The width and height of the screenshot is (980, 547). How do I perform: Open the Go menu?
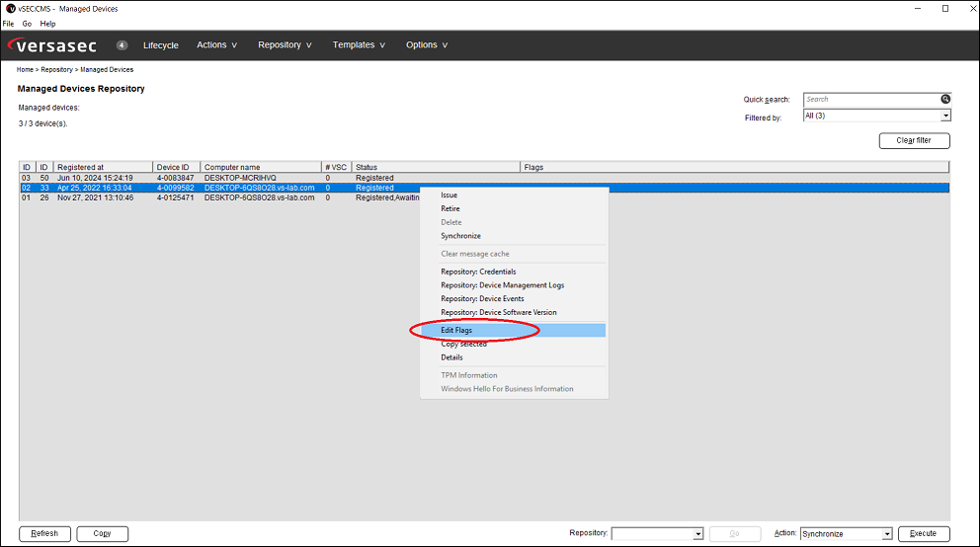click(27, 24)
